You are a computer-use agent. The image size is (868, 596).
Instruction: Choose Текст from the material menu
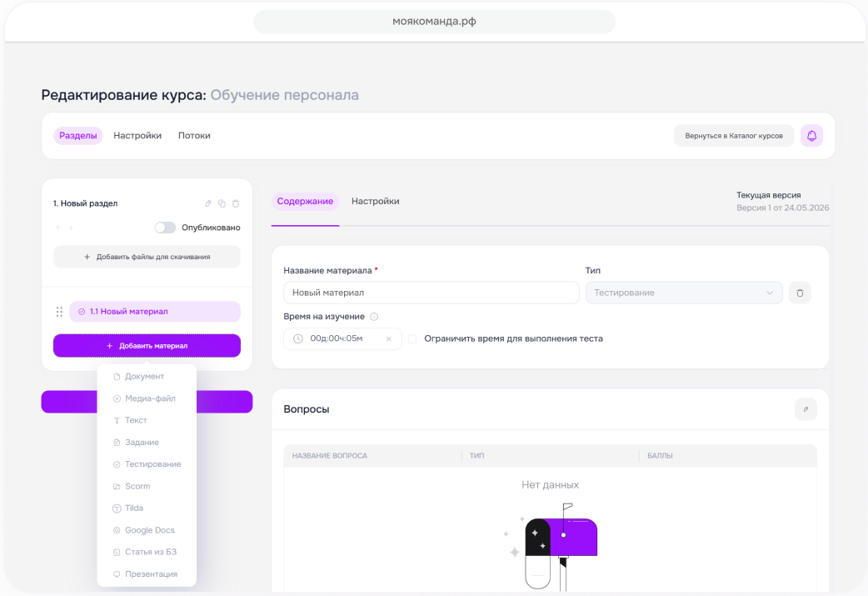pos(147,420)
